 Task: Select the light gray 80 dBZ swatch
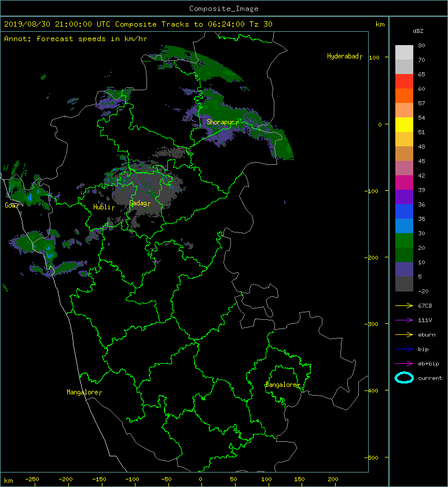(x=404, y=52)
